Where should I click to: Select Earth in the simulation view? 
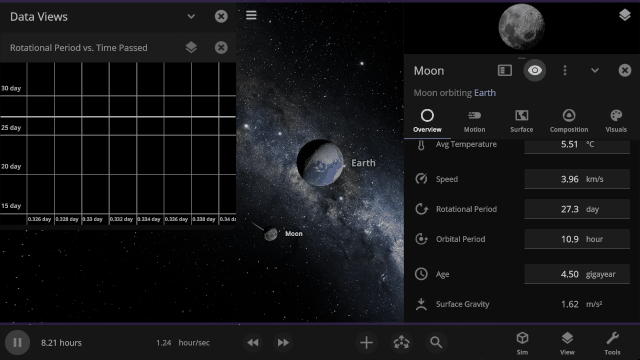320,163
